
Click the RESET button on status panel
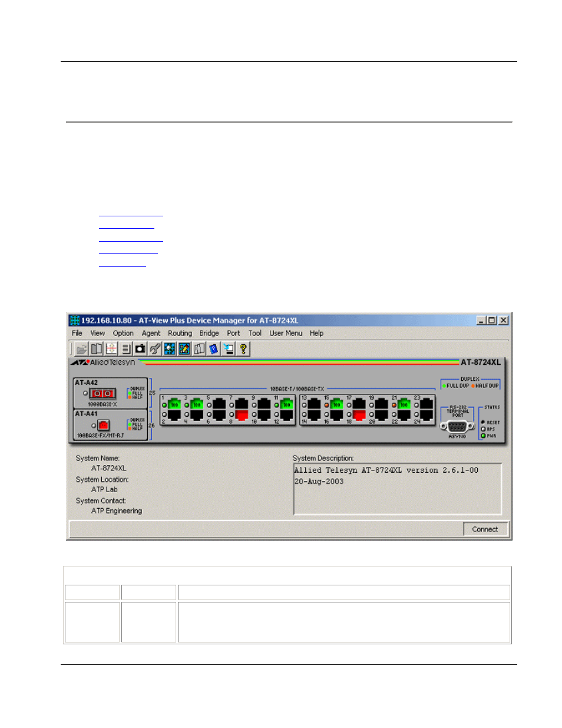click(x=483, y=422)
